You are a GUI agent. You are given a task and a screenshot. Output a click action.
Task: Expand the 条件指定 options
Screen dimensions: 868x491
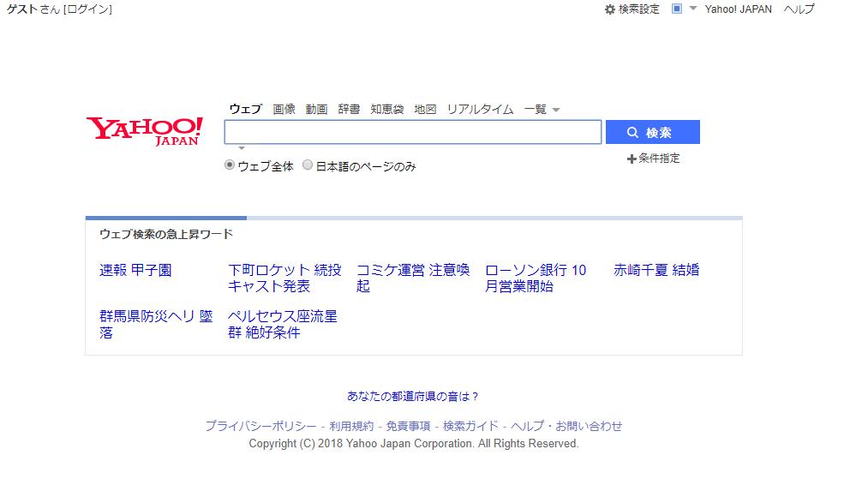[653, 159]
